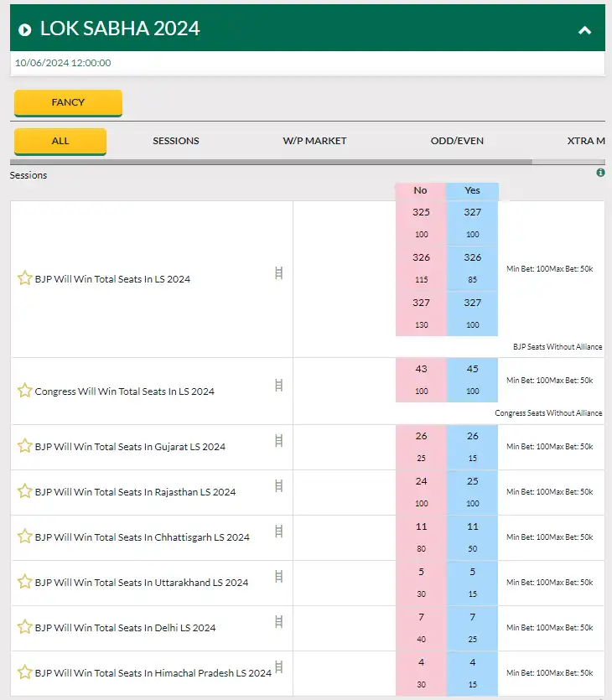The width and height of the screenshot is (612, 700).
Task: Star the BJP Rajasthan LS 2024 market
Action: pos(25,491)
